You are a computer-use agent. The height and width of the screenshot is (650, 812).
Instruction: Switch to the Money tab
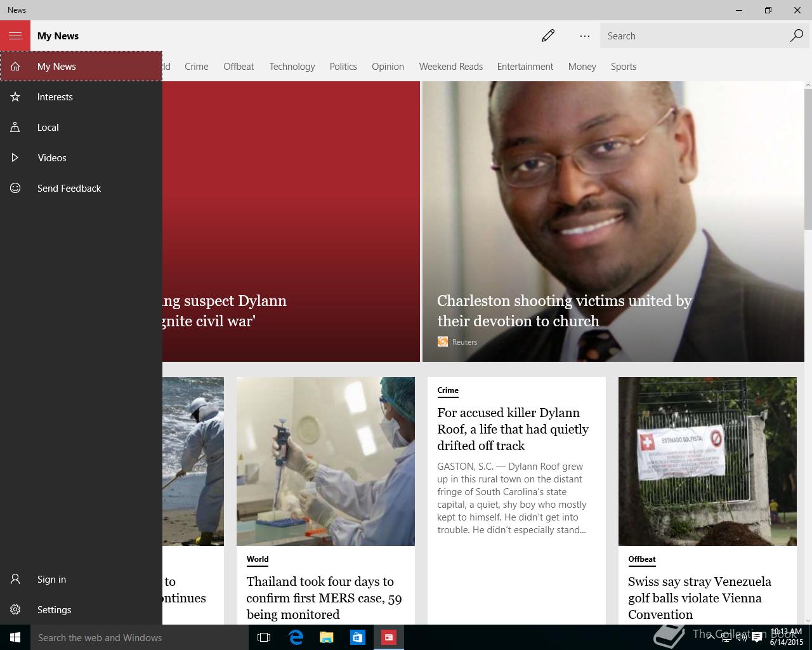coord(582,66)
